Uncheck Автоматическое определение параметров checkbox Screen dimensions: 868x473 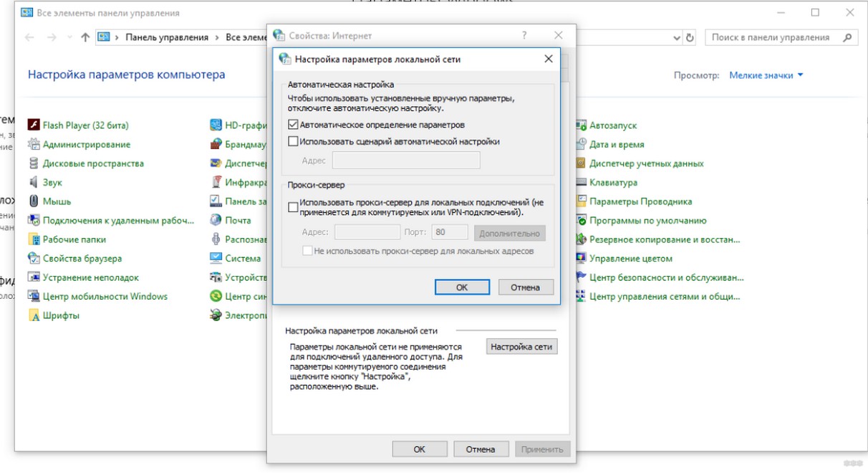coord(293,125)
